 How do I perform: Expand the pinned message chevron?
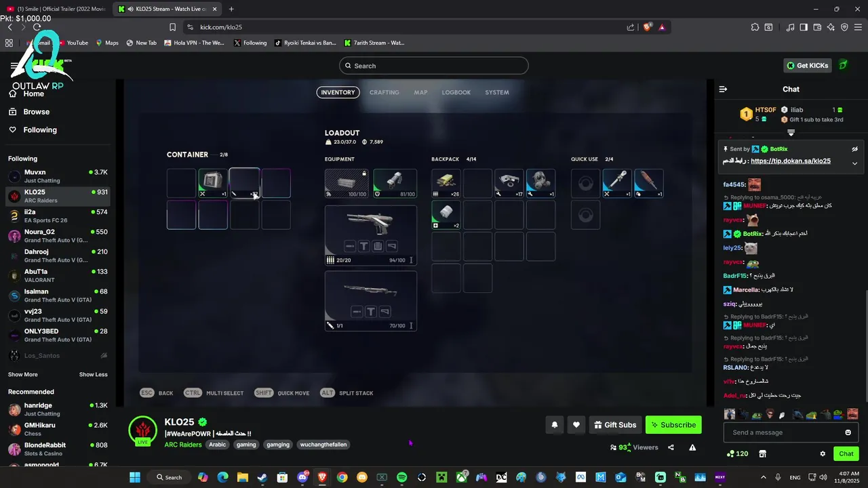(854, 163)
